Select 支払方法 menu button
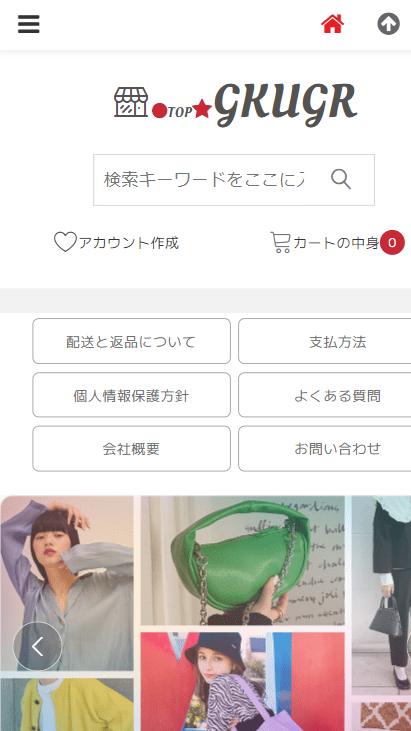The height and width of the screenshot is (731, 411). (325, 341)
